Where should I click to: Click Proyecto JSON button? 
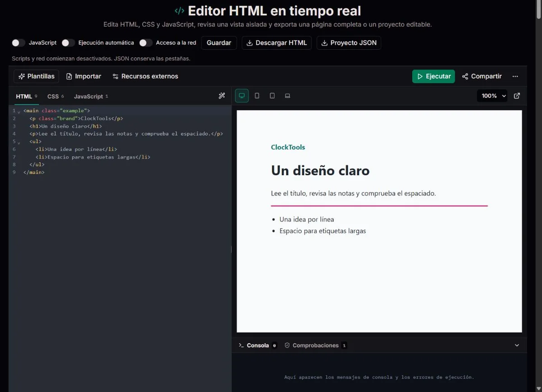349,43
